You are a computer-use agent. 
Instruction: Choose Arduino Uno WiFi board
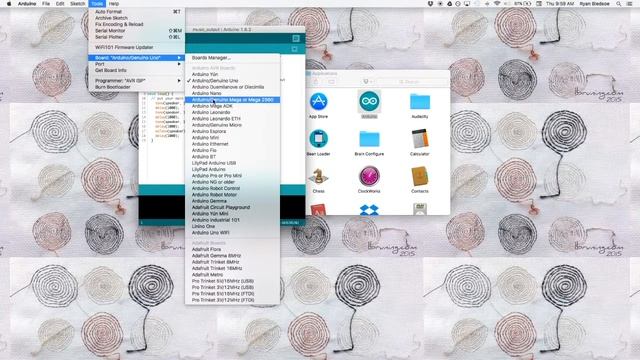coord(233,233)
